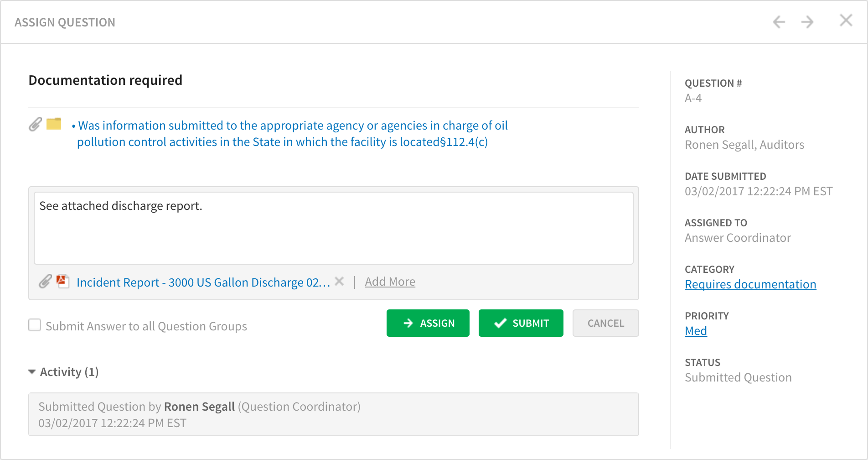Image resolution: width=868 pixels, height=460 pixels.
Task: Click the forward navigation arrow
Action: pyautogui.click(x=807, y=21)
